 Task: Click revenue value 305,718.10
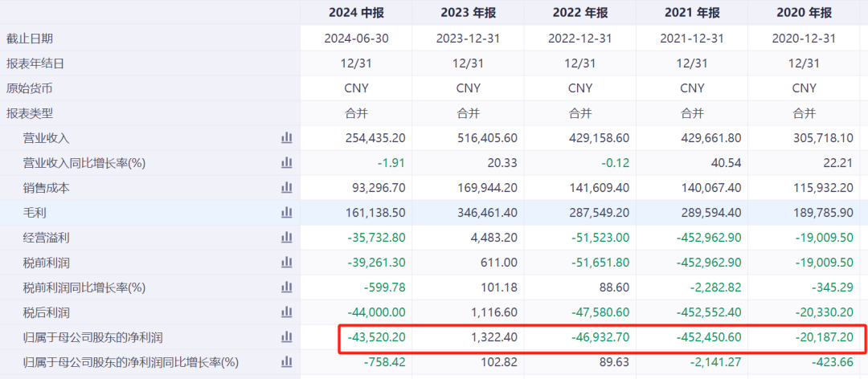(823, 138)
